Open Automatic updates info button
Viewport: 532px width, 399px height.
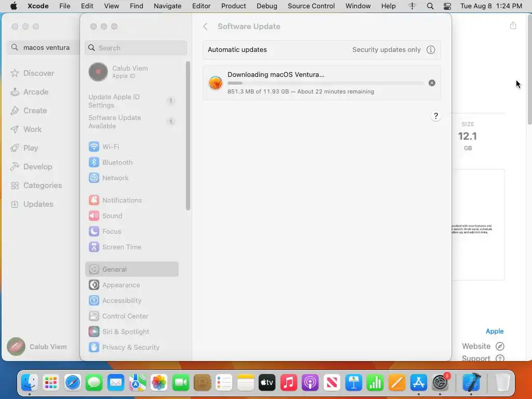[431, 50]
